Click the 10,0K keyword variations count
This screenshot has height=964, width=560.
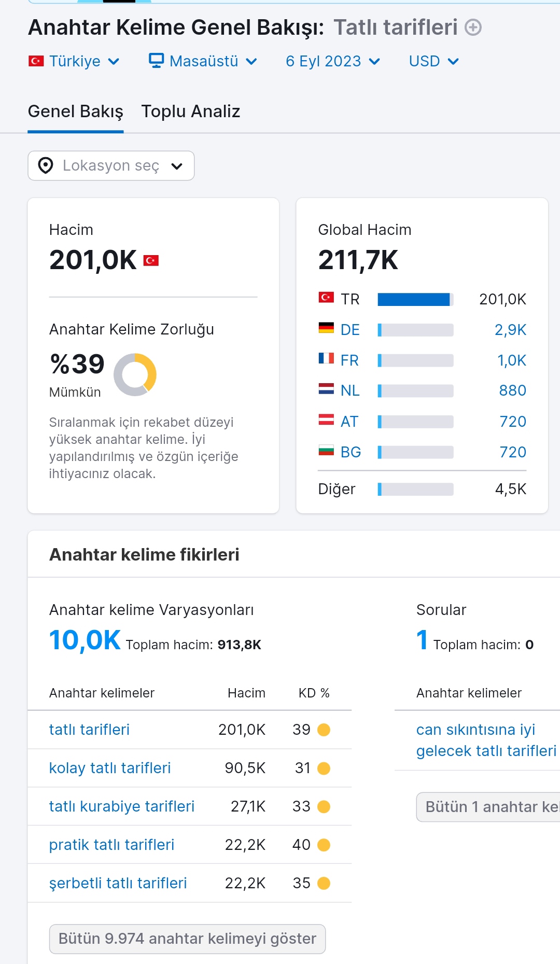click(85, 640)
